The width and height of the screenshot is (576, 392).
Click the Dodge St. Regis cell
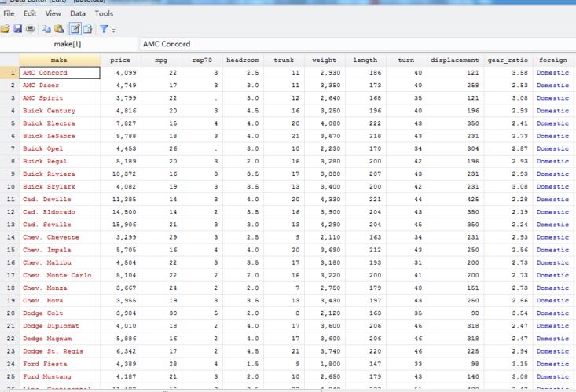tap(60, 351)
